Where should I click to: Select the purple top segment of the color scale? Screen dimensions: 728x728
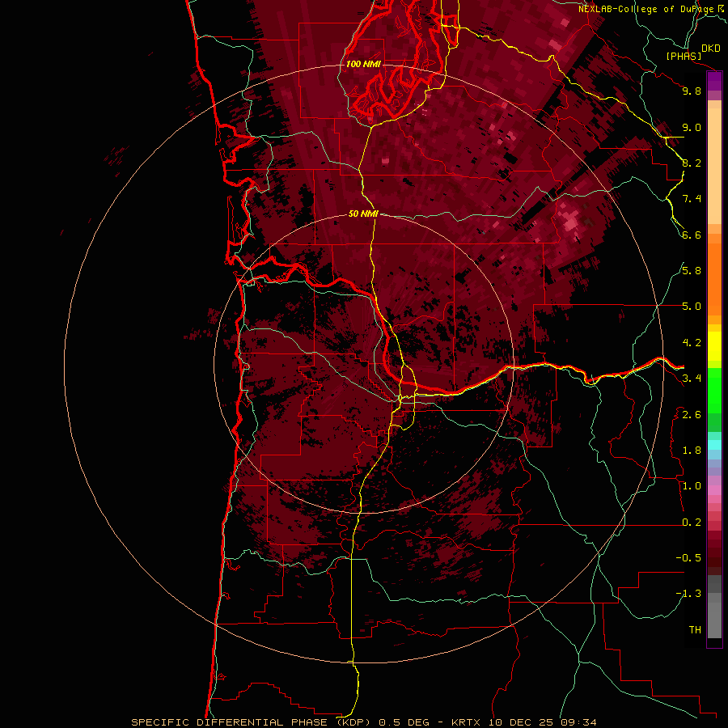tap(714, 81)
